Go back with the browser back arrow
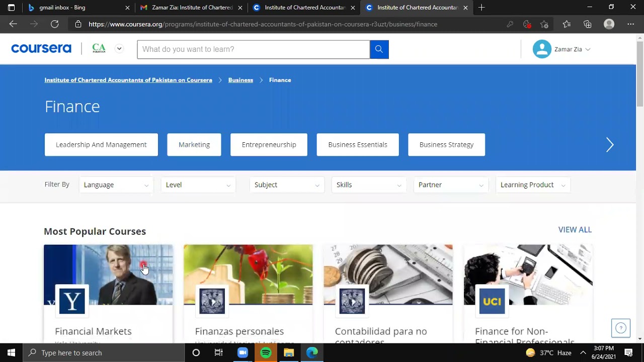Image resolution: width=644 pixels, height=362 pixels. tap(13, 24)
